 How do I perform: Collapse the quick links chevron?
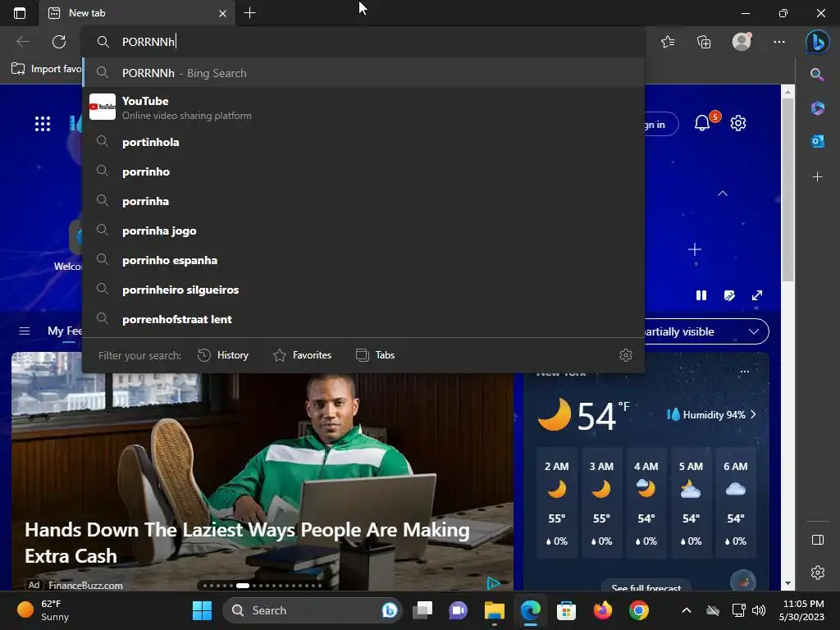pyautogui.click(x=722, y=194)
